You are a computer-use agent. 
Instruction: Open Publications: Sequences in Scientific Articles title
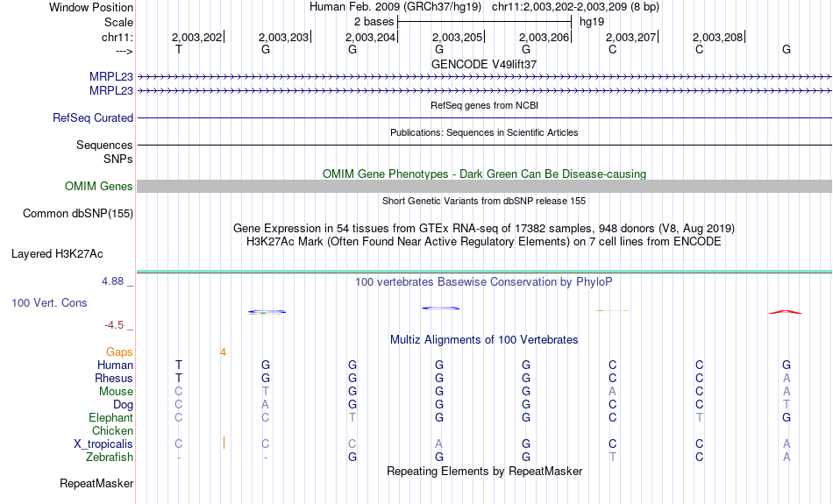point(484,132)
